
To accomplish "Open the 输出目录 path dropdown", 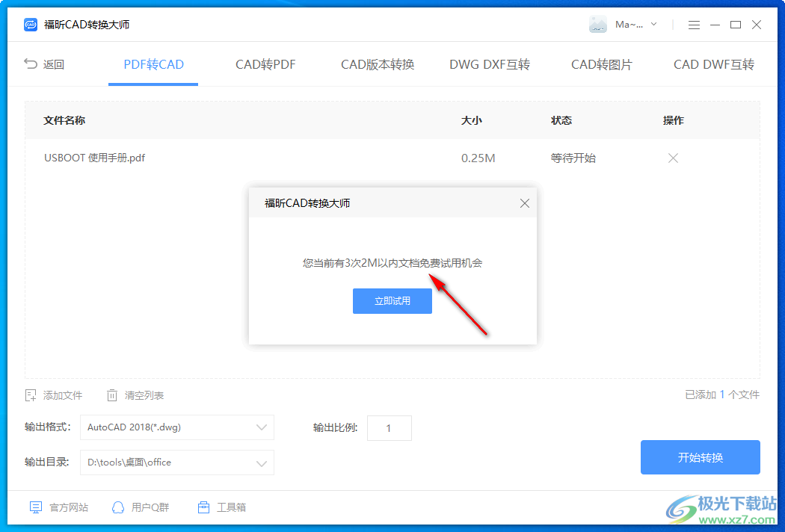I will pos(177,463).
